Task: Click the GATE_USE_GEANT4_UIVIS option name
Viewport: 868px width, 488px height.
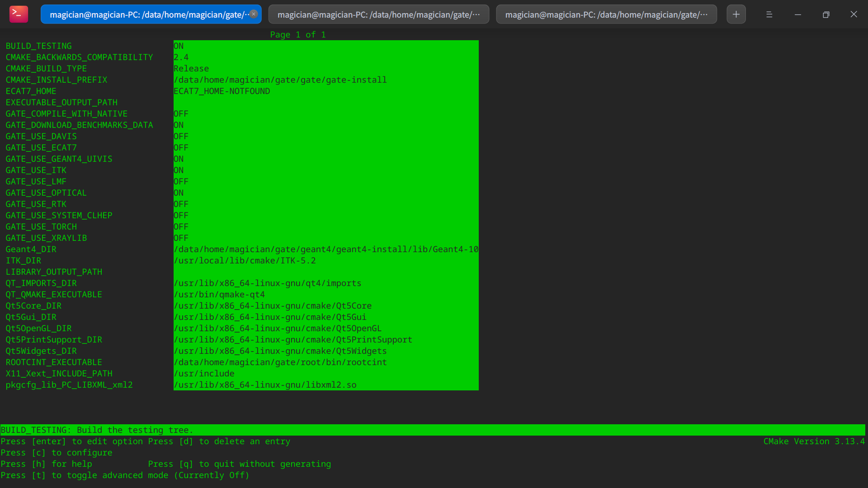Action: tap(59, 159)
